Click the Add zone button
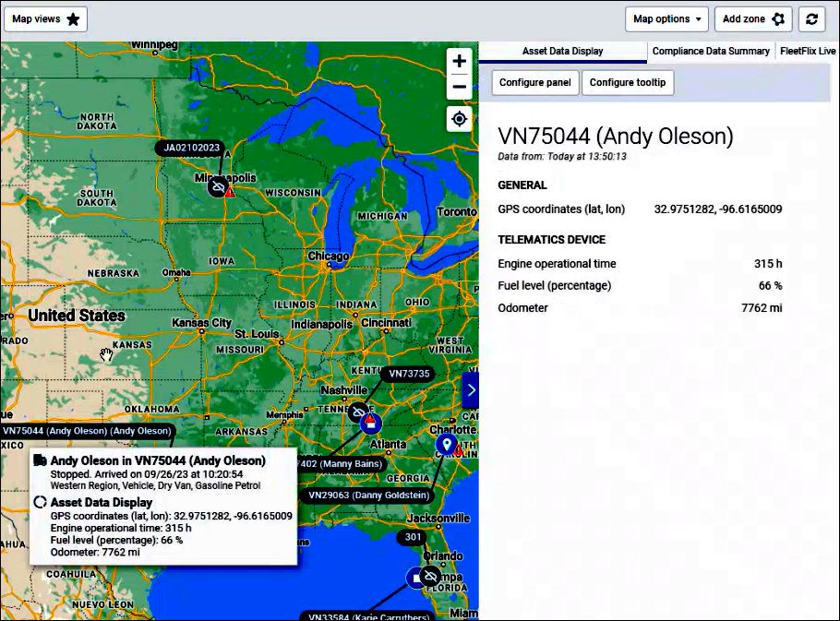840x621 pixels. tap(752, 19)
